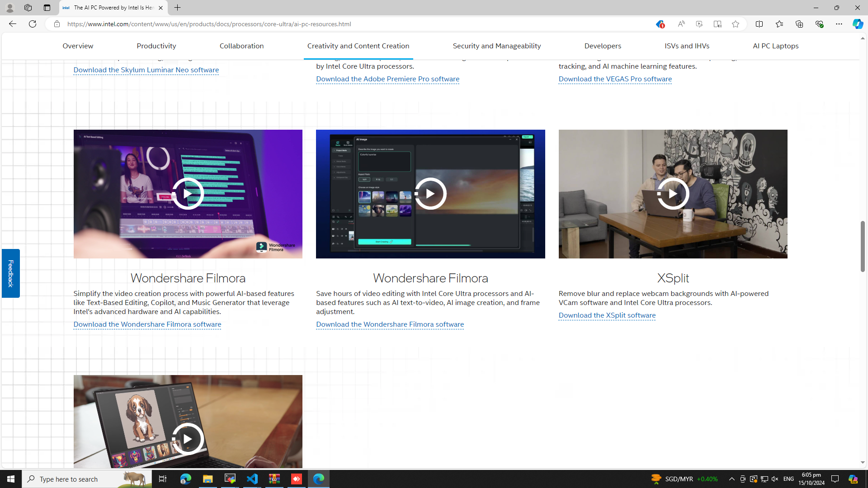Open Workspaces menu
The image size is (868, 488).
coord(28,8)
